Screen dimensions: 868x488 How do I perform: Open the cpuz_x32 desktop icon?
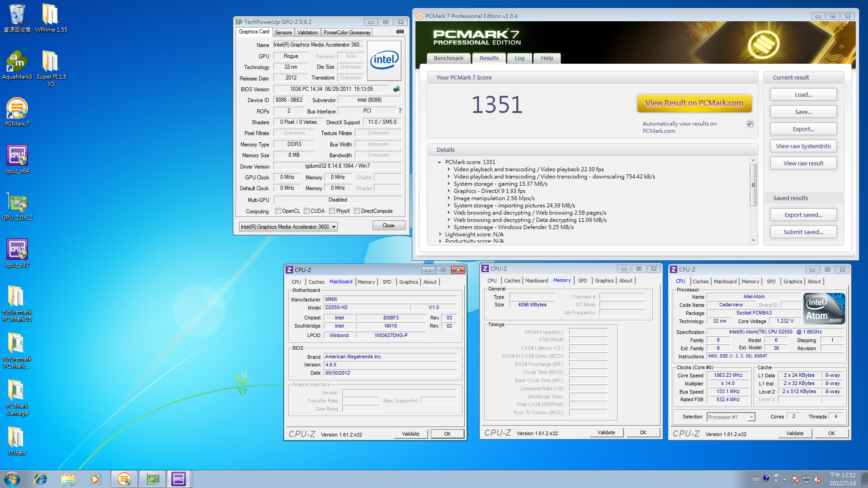[17, 253]
